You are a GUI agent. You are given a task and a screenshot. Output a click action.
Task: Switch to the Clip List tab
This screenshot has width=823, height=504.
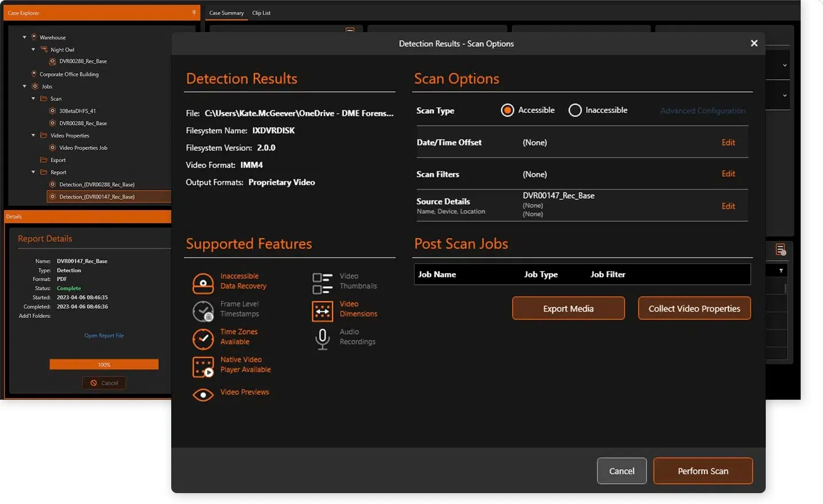[x=261, y=13]
